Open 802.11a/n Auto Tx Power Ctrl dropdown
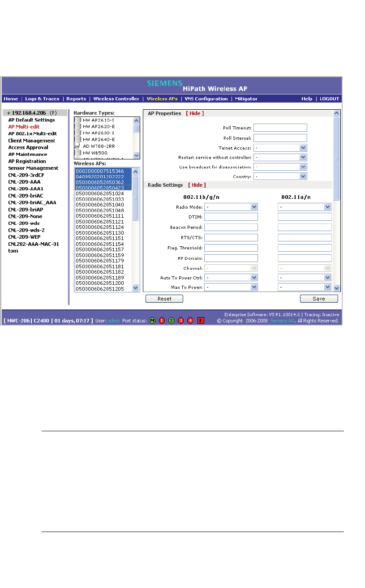The width and height of the screenshot is (365, 588). (x=305, y=278)
